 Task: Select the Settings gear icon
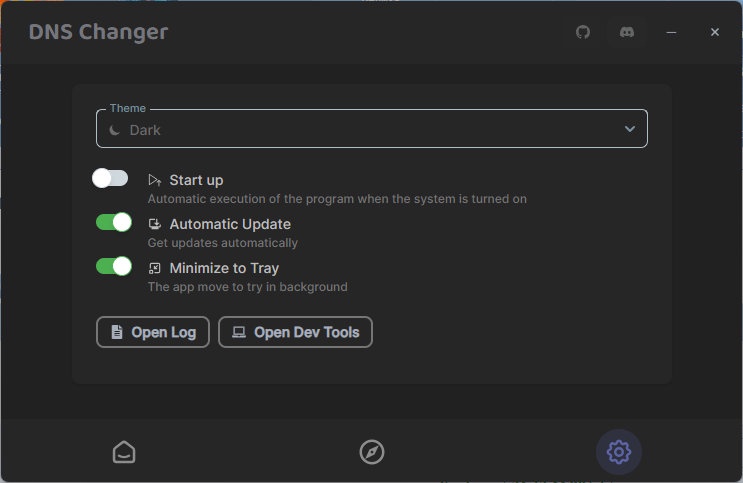tap(619, 452)
